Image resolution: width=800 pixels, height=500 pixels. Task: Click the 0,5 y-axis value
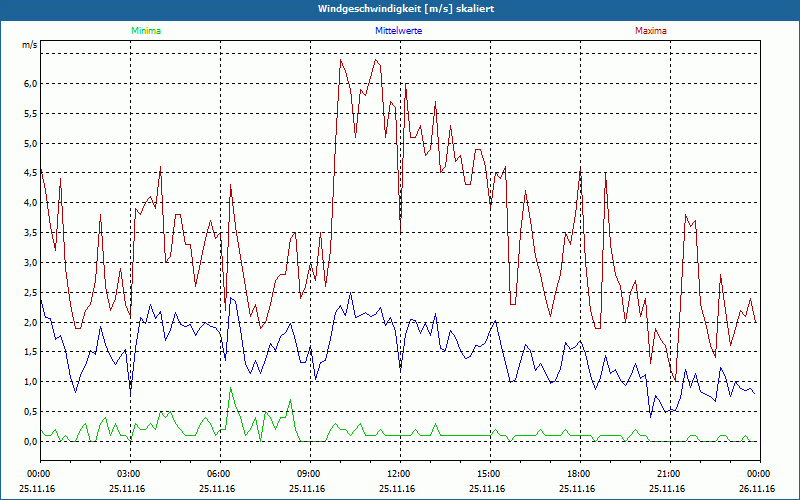pyautogui.click(x=31, y=412)
